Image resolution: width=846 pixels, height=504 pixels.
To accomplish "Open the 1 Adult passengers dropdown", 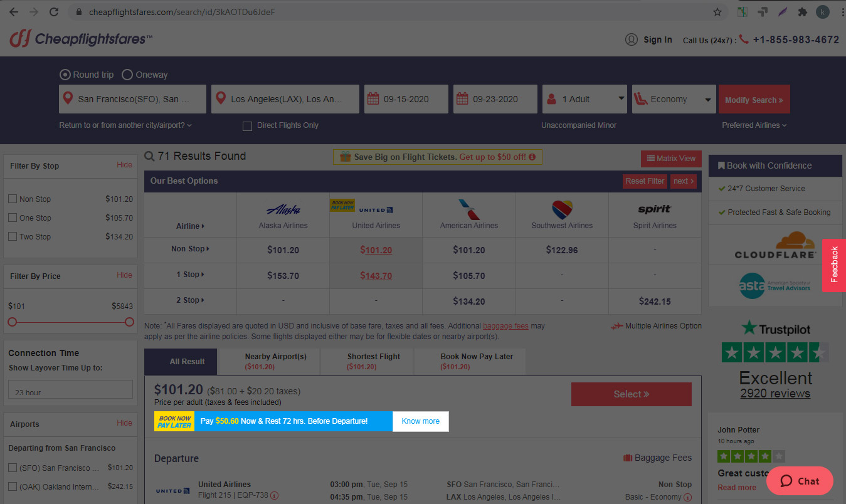I will [x=584, y=99].
